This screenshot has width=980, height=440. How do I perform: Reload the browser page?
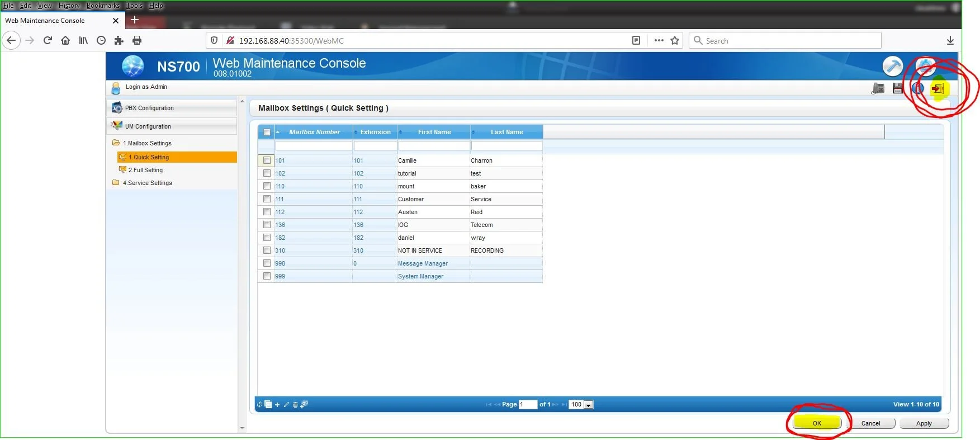pyautogui.click(x=48, y=40)
